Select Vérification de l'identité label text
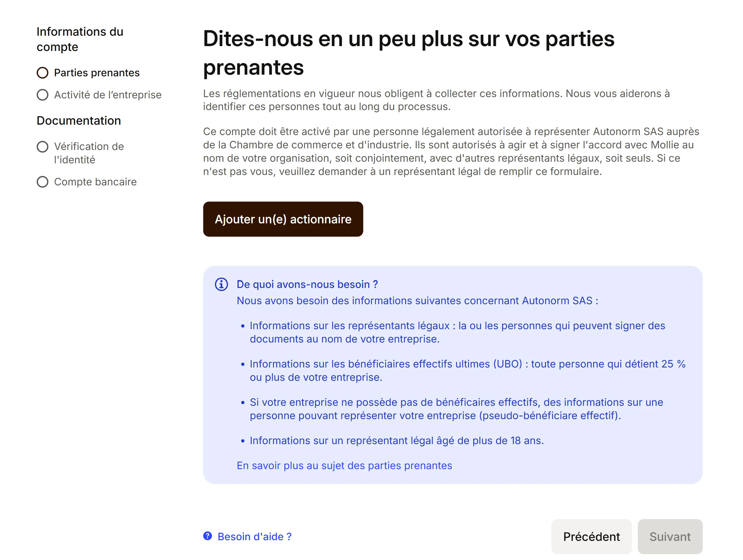 89,153
